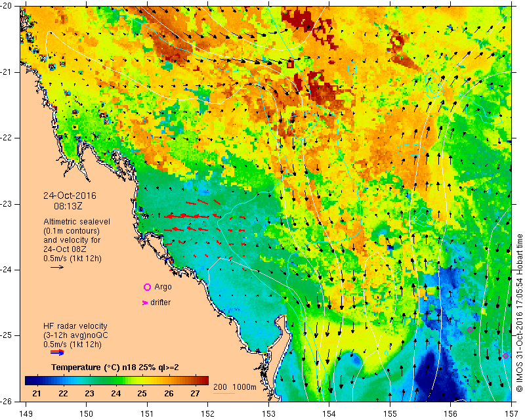
Task: Click the color bar value 27
Action: [195, 394]
